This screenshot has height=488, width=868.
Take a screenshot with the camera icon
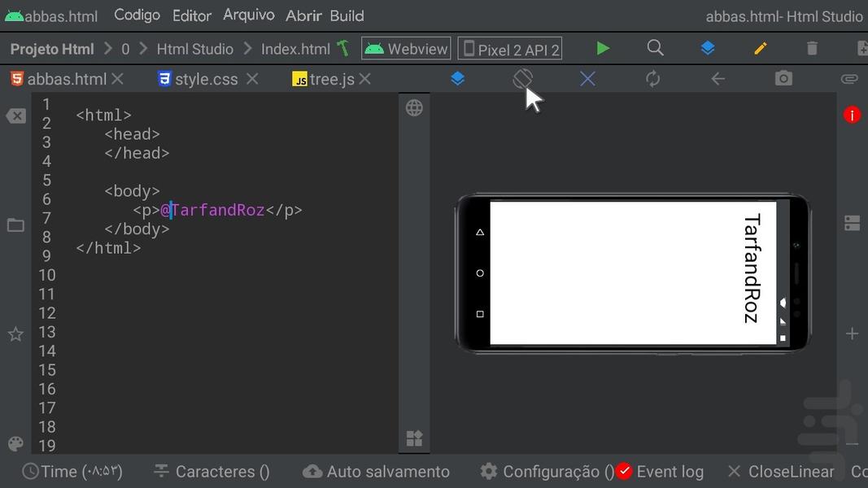(783, 78)
